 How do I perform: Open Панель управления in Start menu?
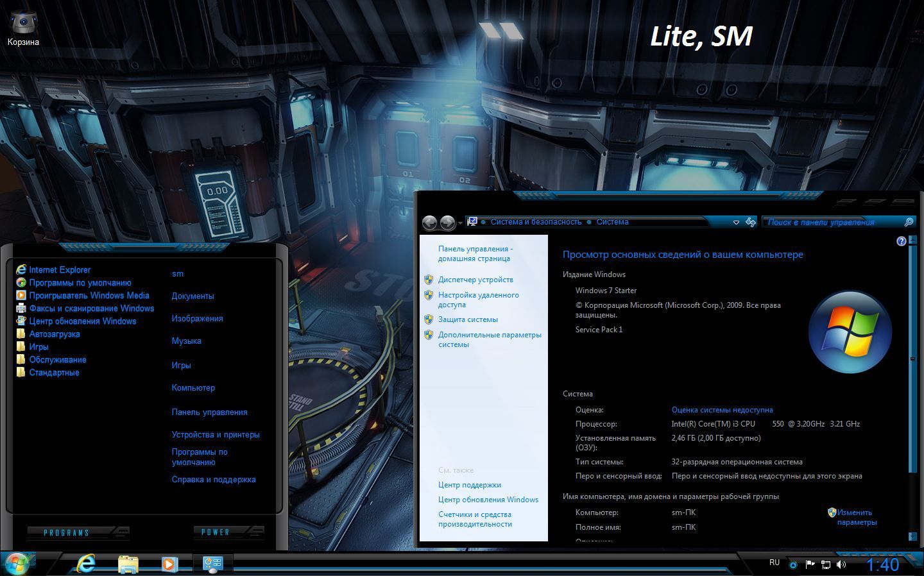(209, 412)
